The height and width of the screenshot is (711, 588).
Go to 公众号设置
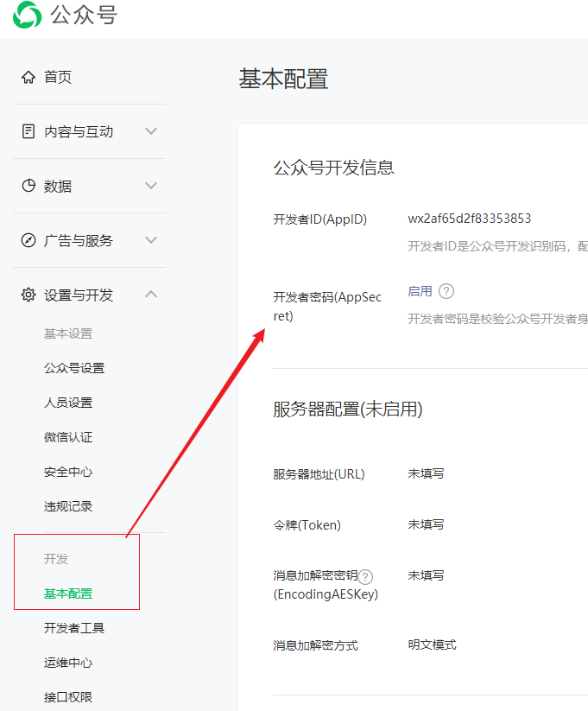[x=74, y=368]
